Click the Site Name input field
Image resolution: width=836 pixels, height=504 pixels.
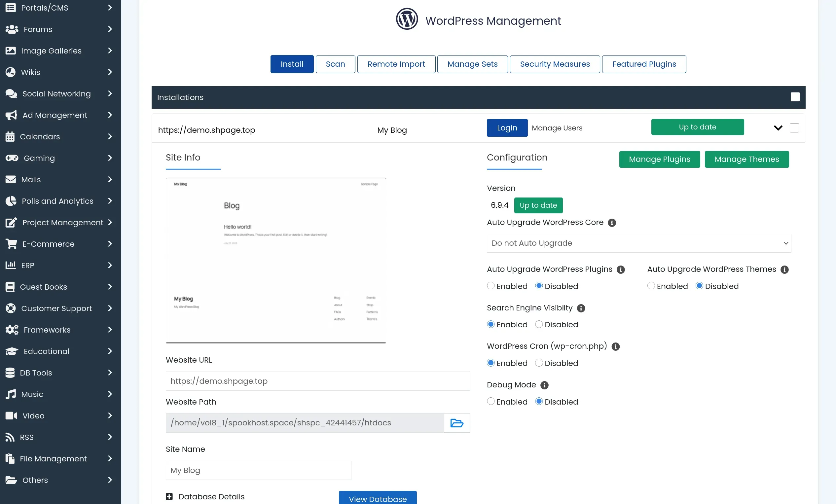point(259,470)
